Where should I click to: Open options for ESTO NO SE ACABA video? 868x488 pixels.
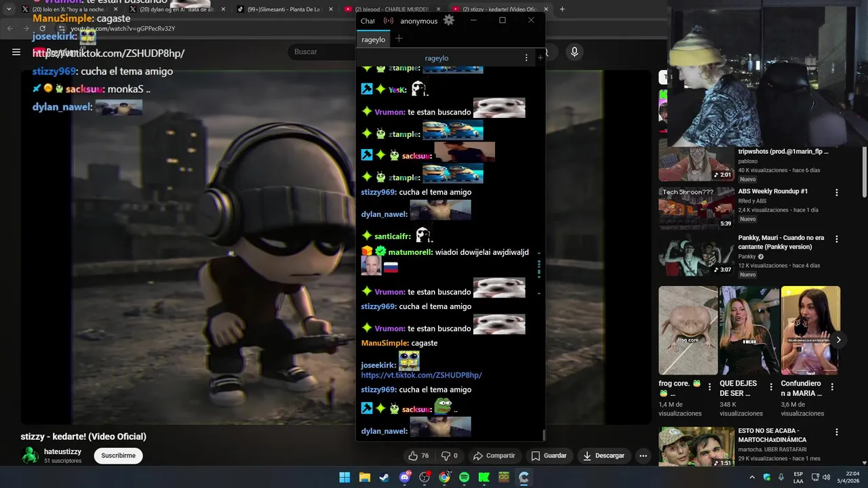coord(836,432)
